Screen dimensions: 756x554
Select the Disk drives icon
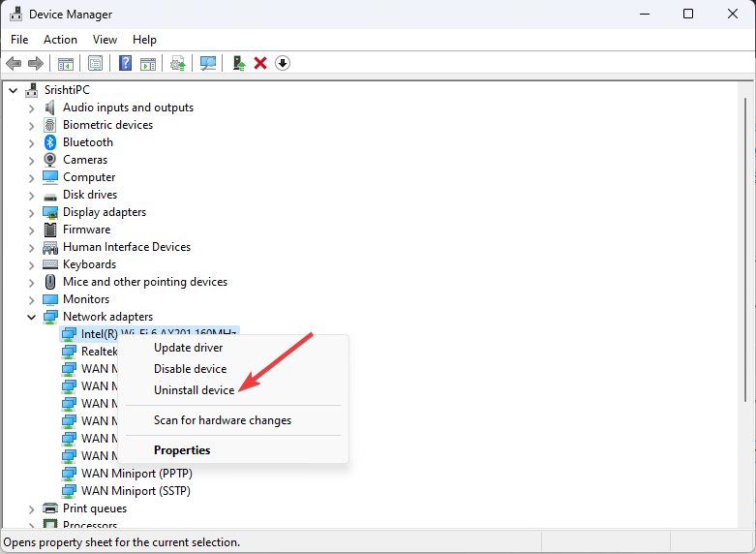click(50, 196)
